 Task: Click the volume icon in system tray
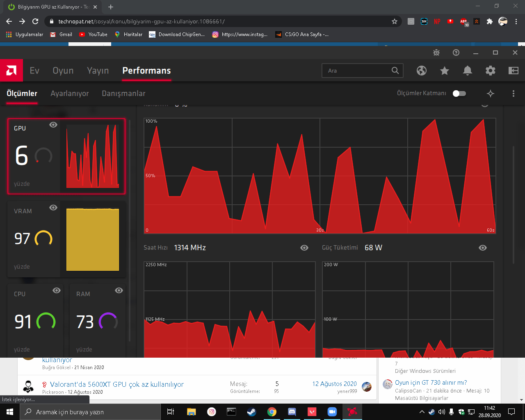pyautogui.click(x=442, y=412)
